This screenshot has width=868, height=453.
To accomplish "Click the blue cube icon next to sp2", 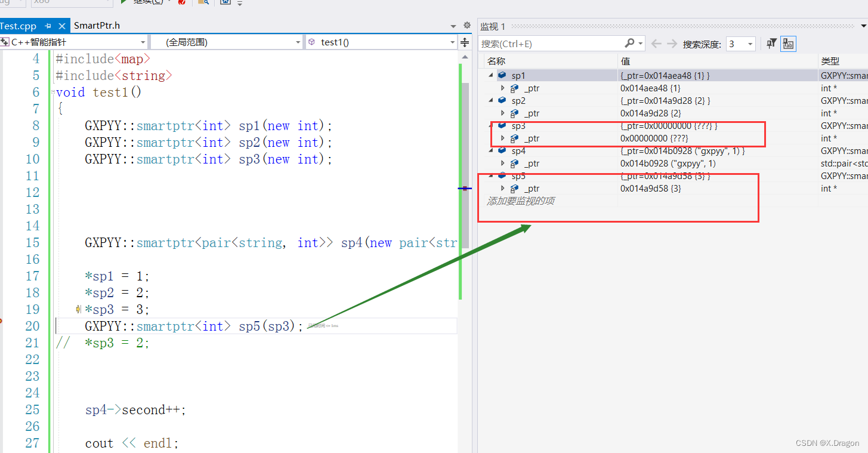I will 502,100.
